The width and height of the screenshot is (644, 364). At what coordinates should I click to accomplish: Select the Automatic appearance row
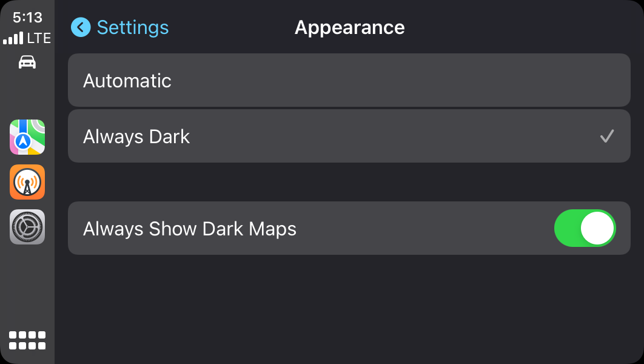[349, 81]
